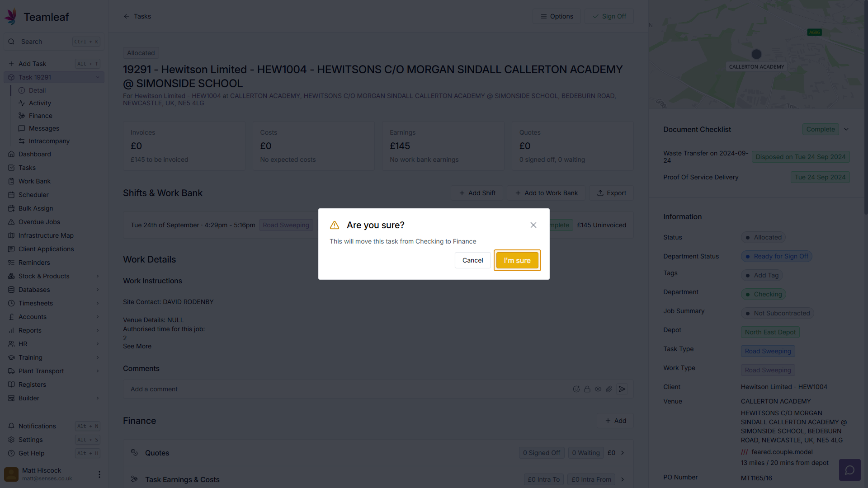The width and height of the screenshot is (868, 488).
Task: Click the Search input field
Action: pyautogui.click(x=45, y=42)
